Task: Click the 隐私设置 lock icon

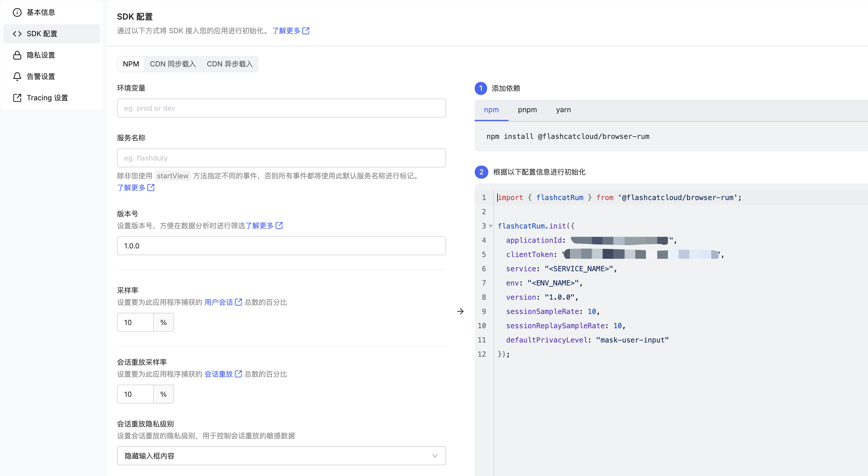Action: click(x=17, y=55)
